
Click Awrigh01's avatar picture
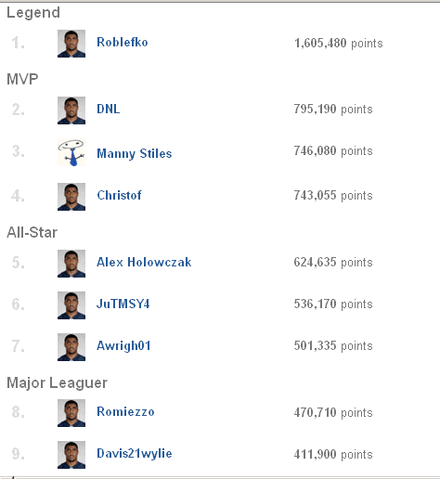[71, 347]
